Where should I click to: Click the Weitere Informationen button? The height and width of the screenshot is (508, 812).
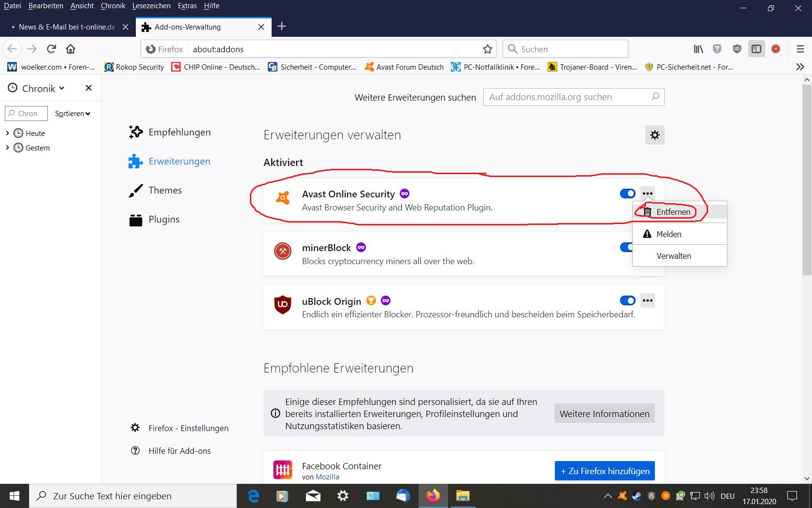pos(605,414)
